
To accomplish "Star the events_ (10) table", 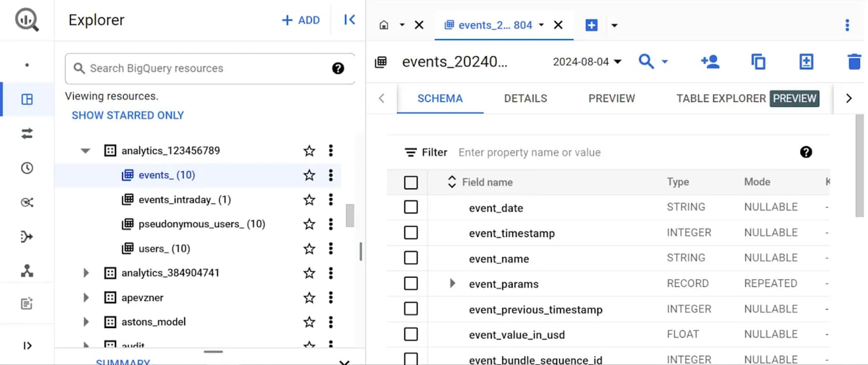I will coord(309,175).
